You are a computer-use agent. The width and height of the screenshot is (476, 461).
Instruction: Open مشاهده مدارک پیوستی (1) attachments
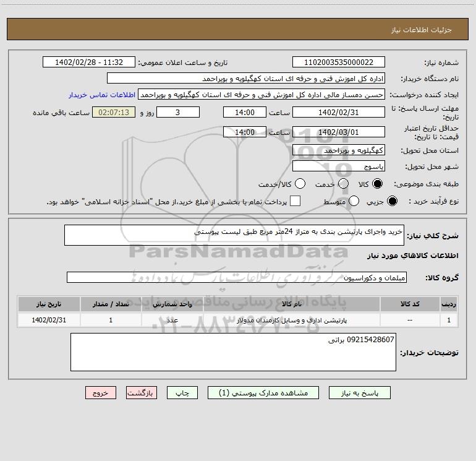coord(263,393)
